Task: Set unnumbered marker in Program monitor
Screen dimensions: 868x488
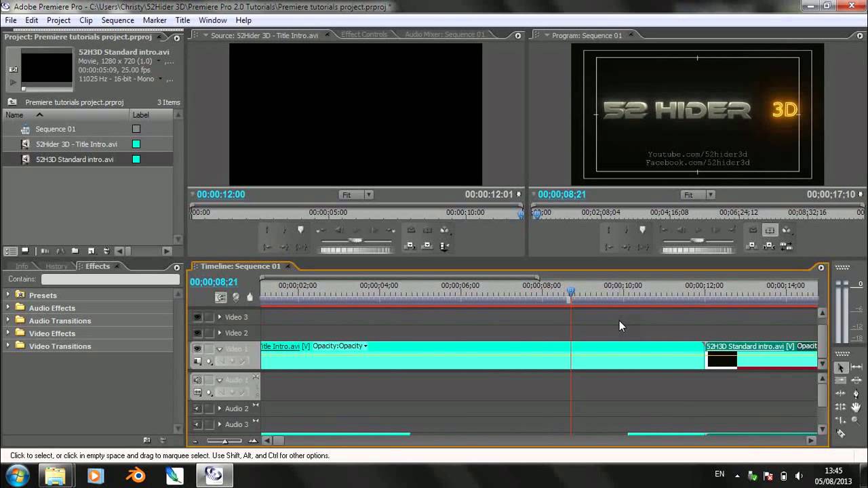Action: pos(642,230)
